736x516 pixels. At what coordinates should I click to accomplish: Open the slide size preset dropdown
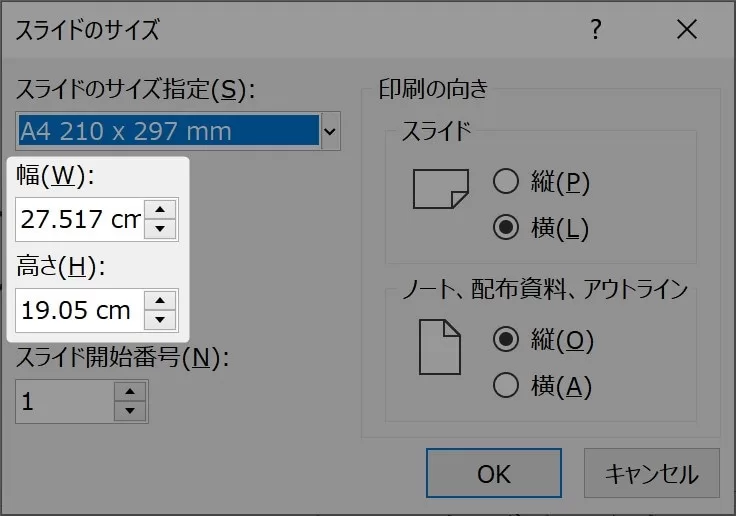point(331,131)
